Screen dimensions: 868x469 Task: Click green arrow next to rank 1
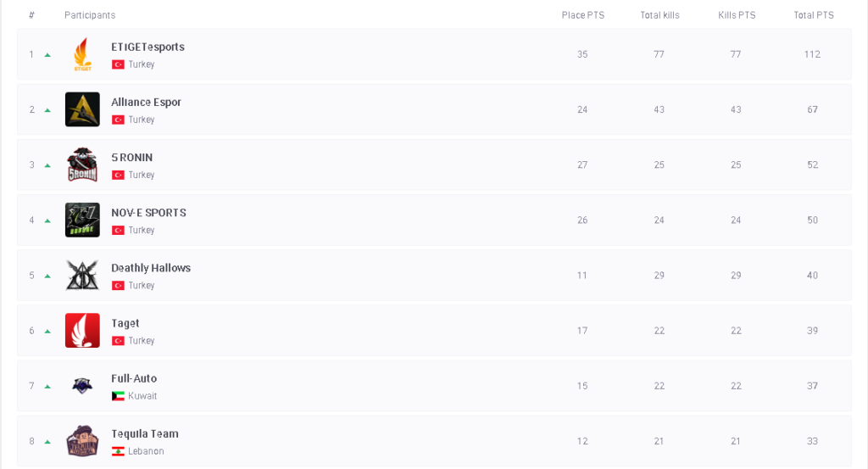click(47, 55)
